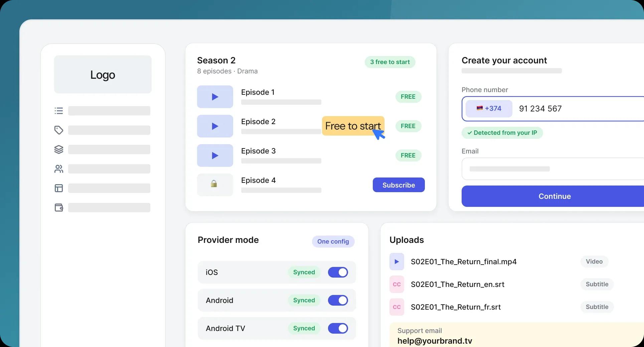Viewport: 644px width, 347px height.
Task: Click the '3 free to start' badge
Action: (x=390, y=62)
